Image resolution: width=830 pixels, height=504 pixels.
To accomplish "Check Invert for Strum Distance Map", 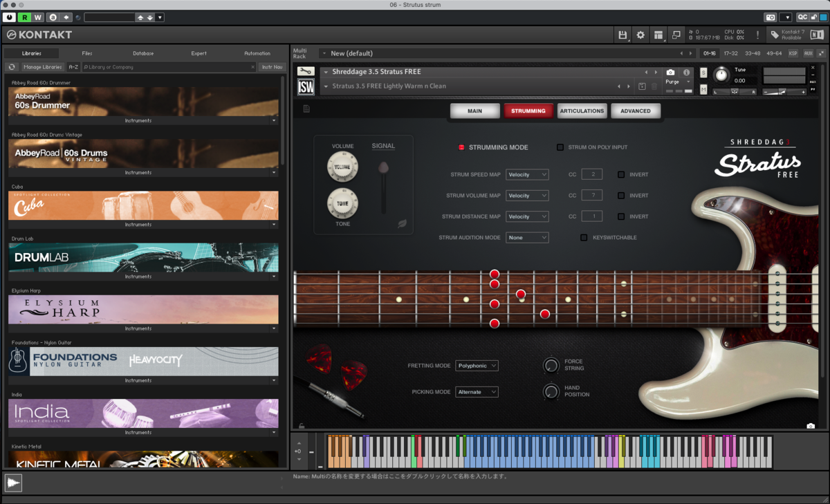I will click(x=621, y=216).
